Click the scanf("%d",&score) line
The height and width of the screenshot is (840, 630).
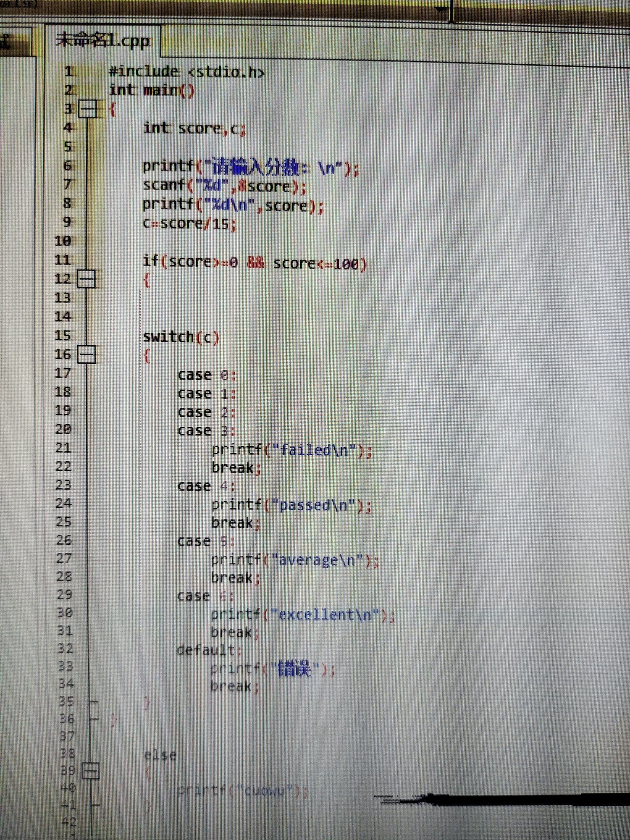point(225,186)
